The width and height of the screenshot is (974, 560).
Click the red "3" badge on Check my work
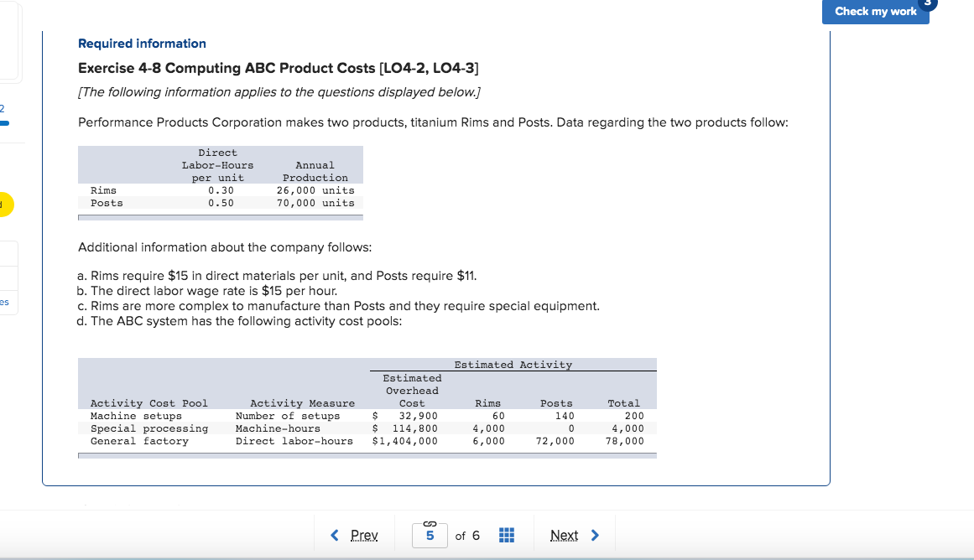click(926, 5)
